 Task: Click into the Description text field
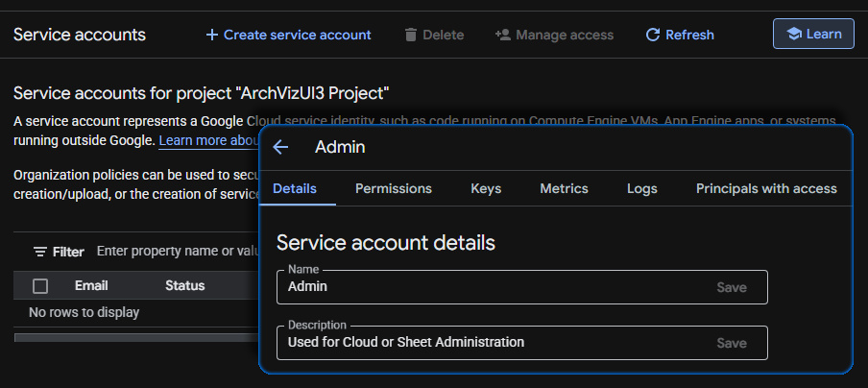490,343
